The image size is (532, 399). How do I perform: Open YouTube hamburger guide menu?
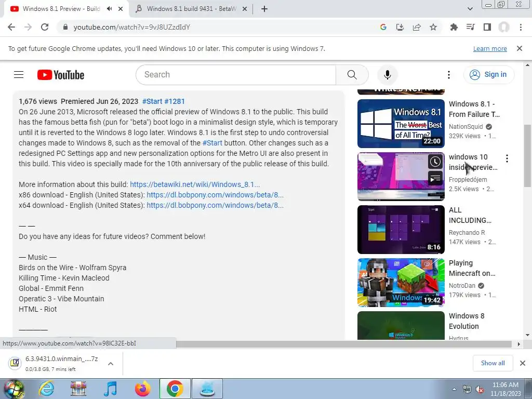pyautogui.click(x=19, y=75)
